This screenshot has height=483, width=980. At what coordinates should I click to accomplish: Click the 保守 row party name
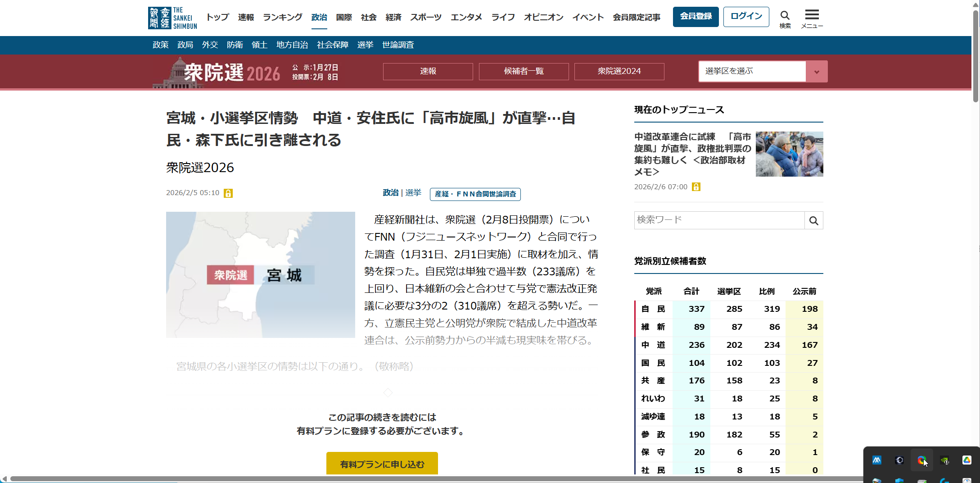tap(653, 452)
